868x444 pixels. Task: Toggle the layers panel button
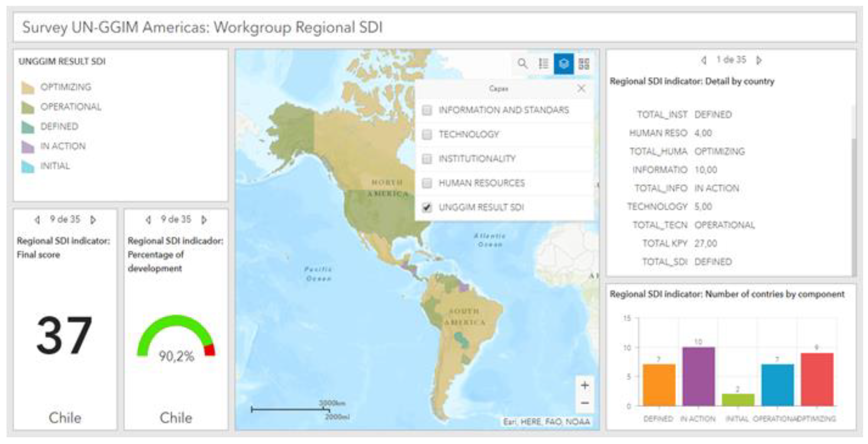coord(564,64)
